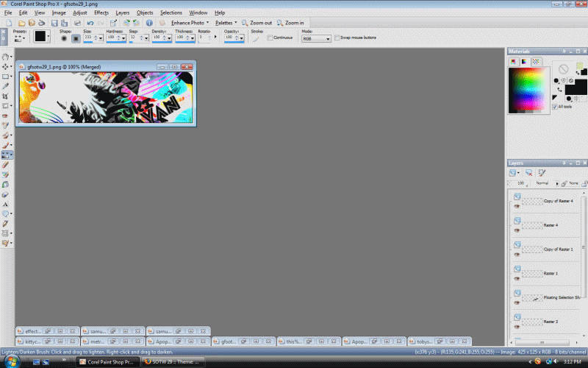The height and width of the screenshot is (368, 588).
Task: Click the New Raster Layer icon
Action: click(512, 173)
